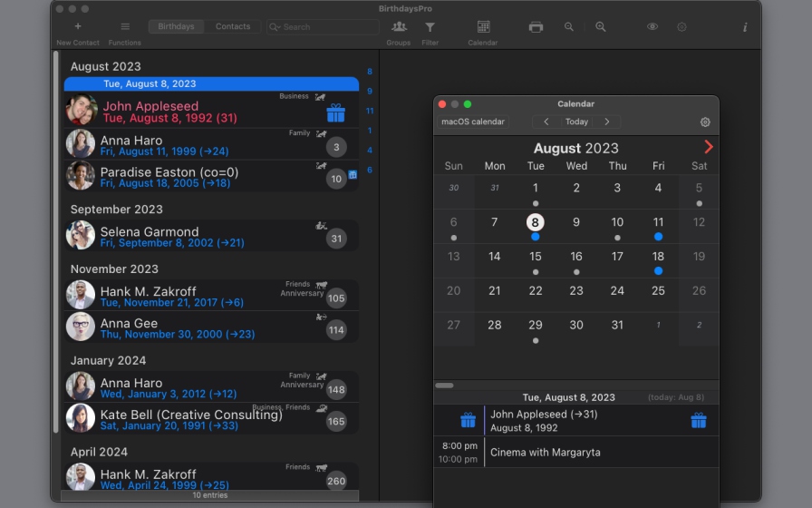
Task: Open John Appleseed (→31) calendar event
Action: (x=575, y=420)
